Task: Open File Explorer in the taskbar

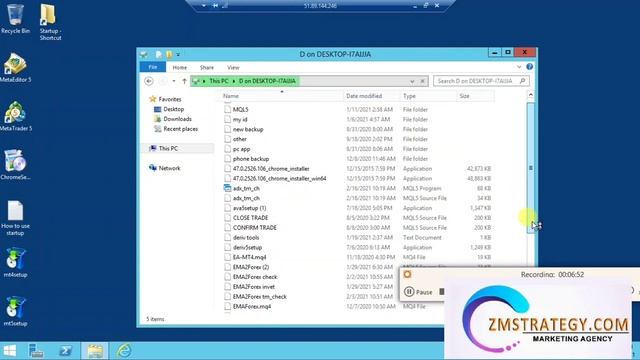Action: pos(95,351)
